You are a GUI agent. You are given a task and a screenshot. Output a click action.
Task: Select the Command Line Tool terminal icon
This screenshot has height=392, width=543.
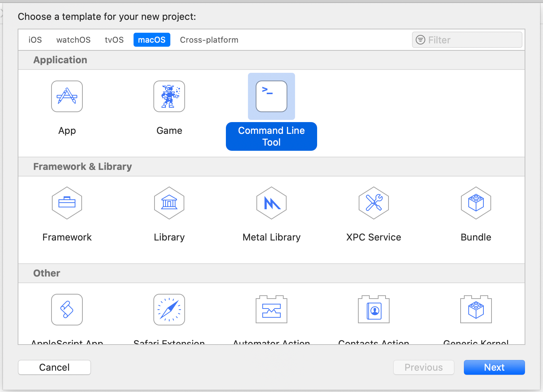271,96
